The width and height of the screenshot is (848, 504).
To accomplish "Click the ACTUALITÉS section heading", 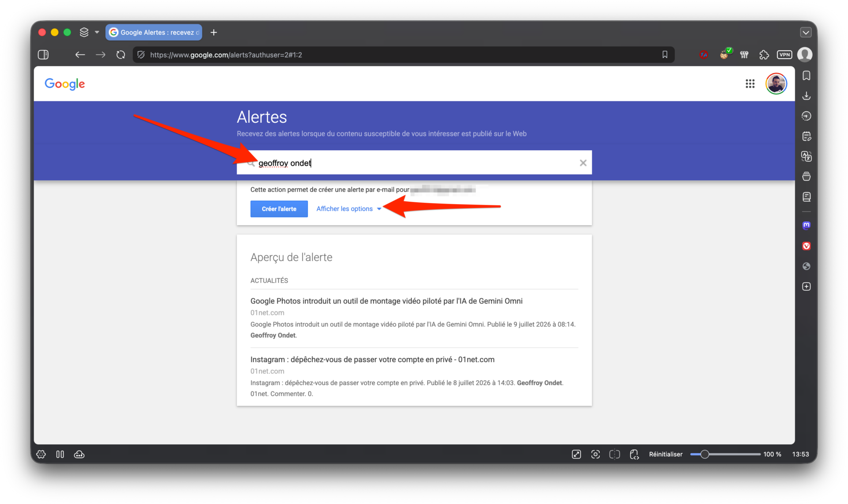I will tap(269, 280).
